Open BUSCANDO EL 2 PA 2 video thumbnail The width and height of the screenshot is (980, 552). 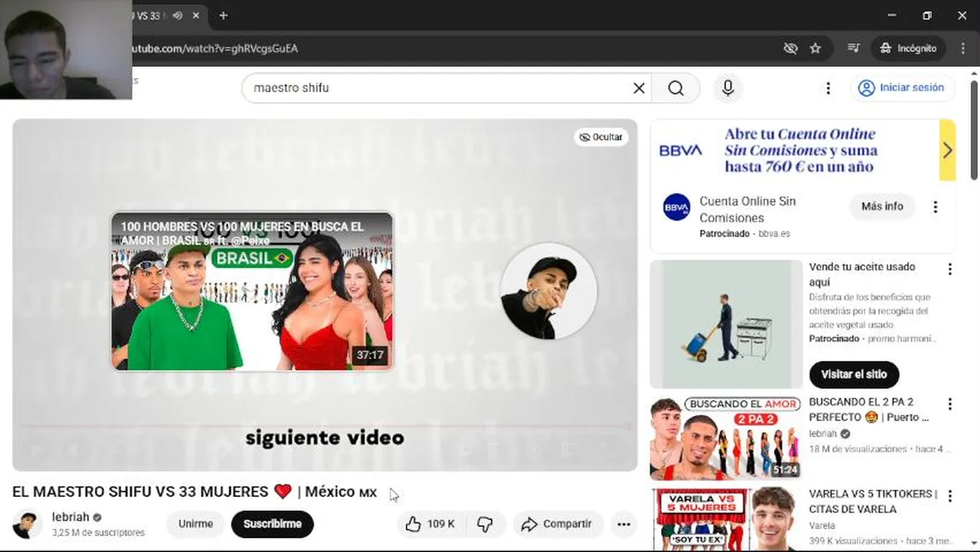tap(726, 438)
